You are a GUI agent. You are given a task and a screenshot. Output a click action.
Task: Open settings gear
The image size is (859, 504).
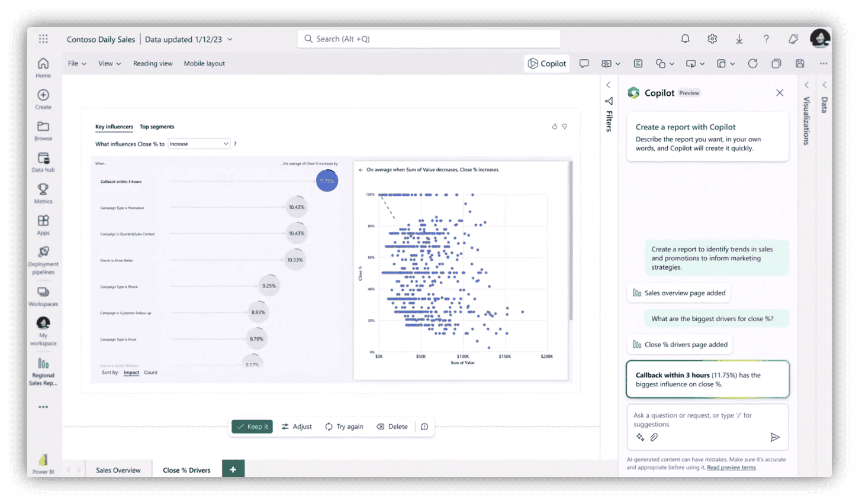(x=712, y=39)
